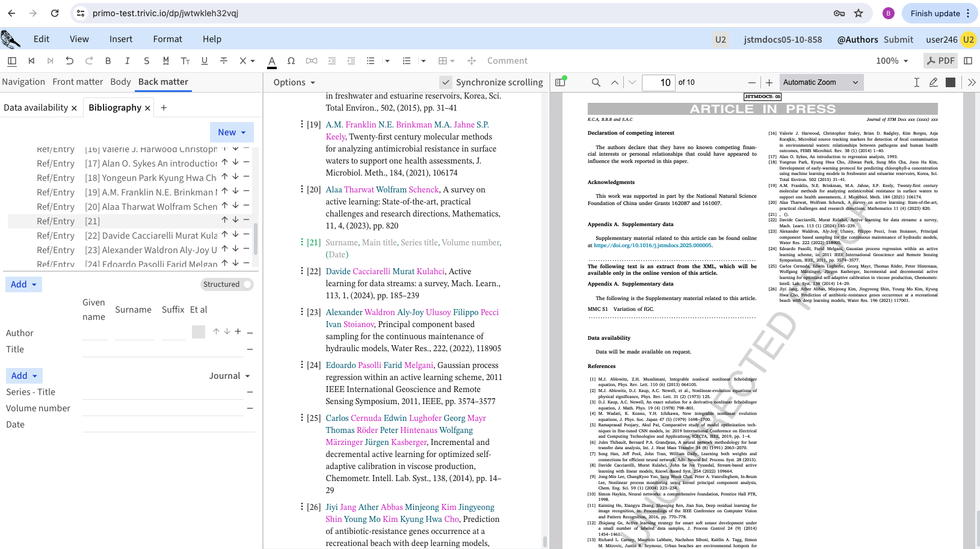
Task: Toggle italic formatting in the toolbar
Action: point(128,61)
